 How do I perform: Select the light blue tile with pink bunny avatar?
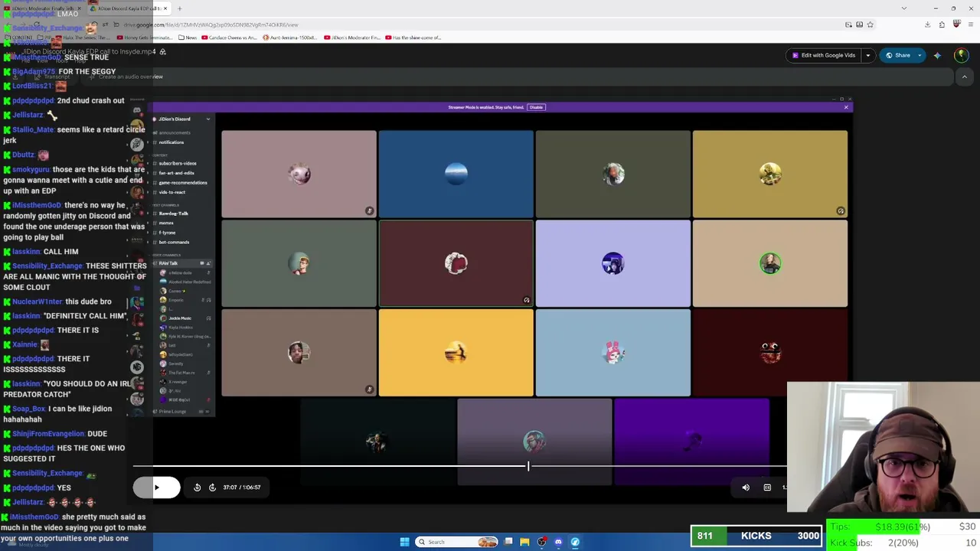tap(612, 353)
